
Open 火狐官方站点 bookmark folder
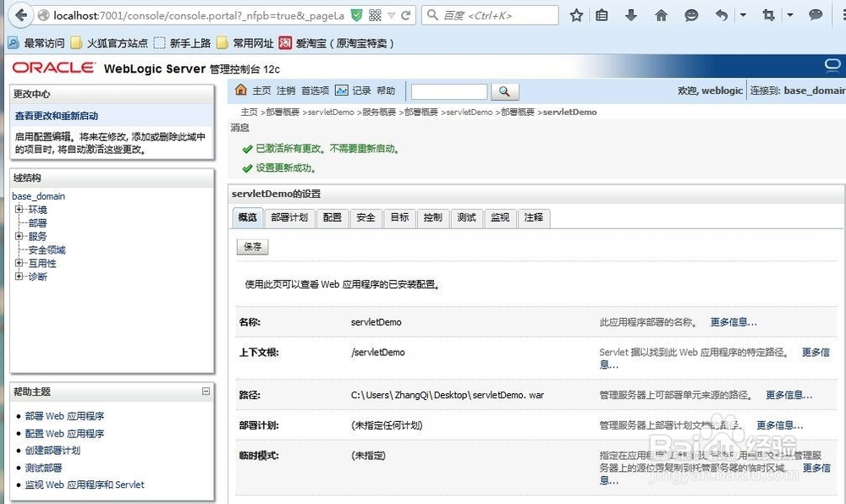tap(109, 43)
